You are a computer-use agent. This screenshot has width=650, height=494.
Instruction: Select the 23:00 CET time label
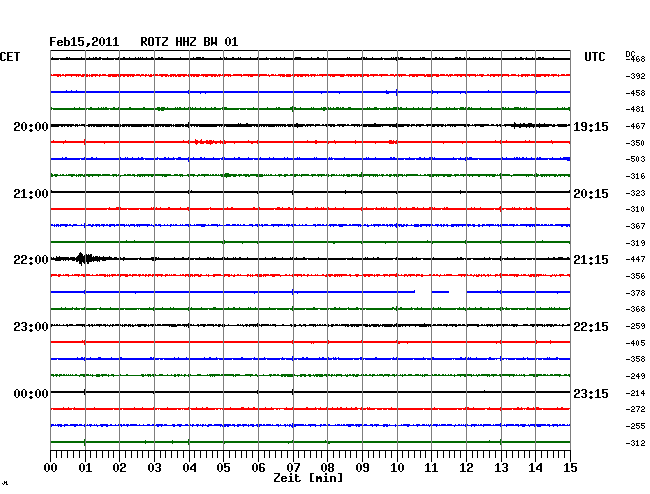[x=31, y=327]
